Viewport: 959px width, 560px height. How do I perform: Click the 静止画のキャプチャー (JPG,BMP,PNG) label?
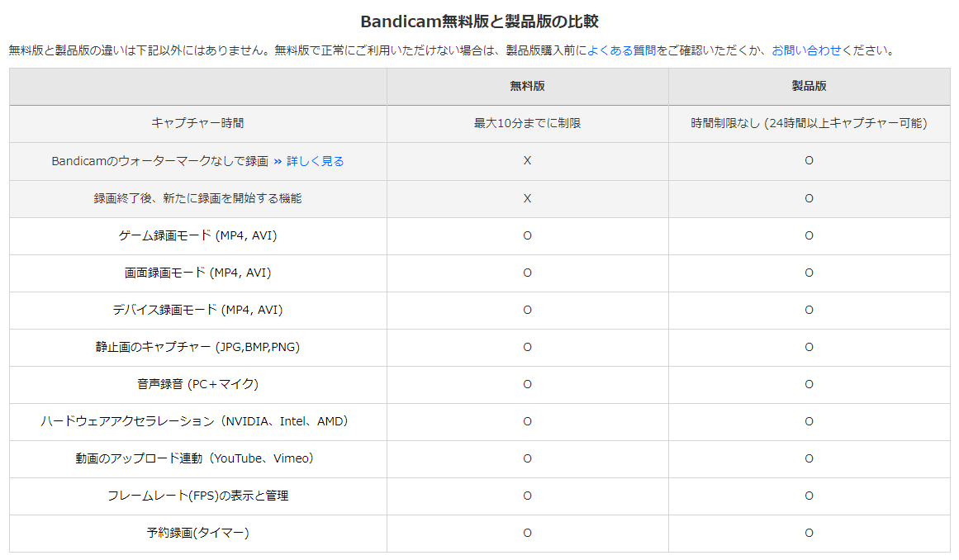pos(197,347)
